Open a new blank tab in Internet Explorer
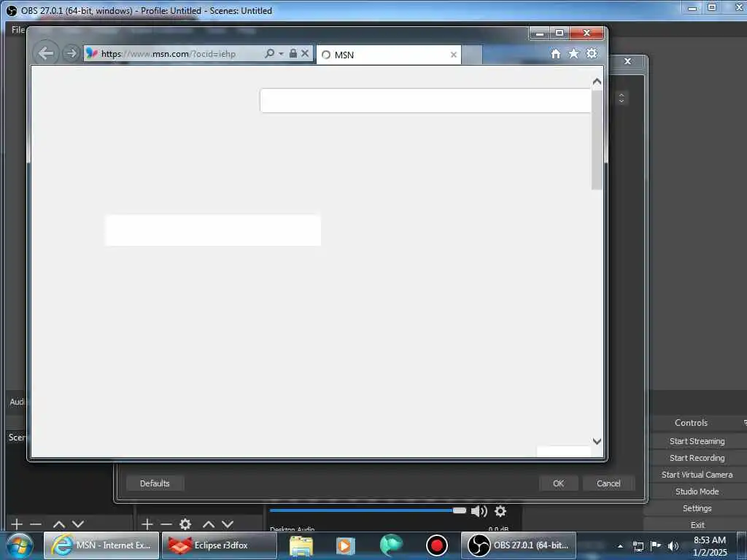The image size is (747, 560). point(472,55)
